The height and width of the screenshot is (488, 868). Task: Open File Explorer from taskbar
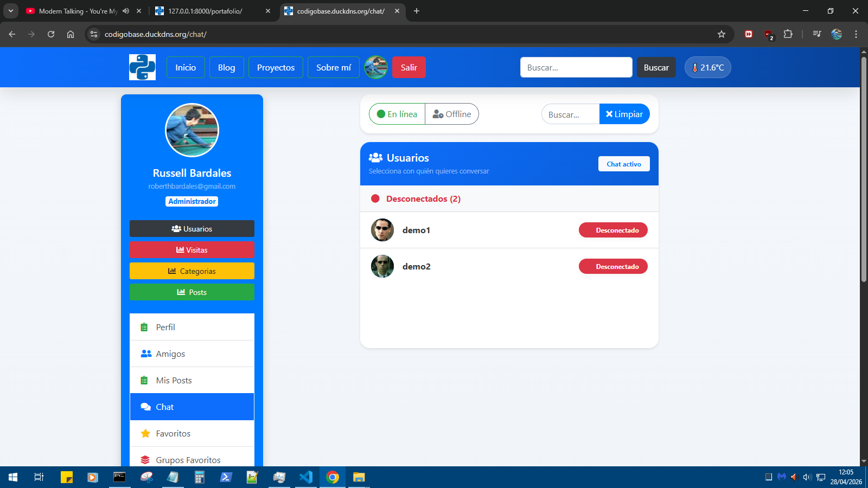359,477
